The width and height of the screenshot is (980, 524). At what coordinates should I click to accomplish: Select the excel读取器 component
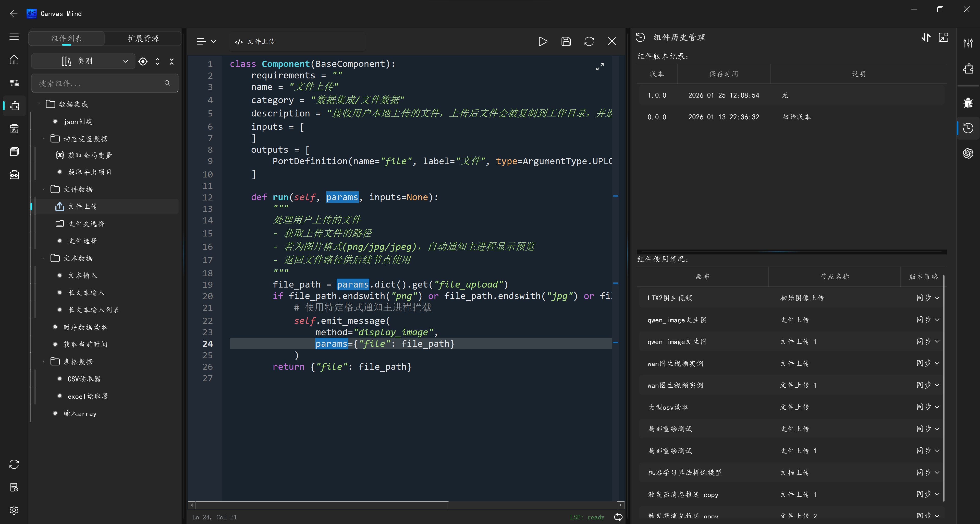pyautogui.click(x=88, y=396)
